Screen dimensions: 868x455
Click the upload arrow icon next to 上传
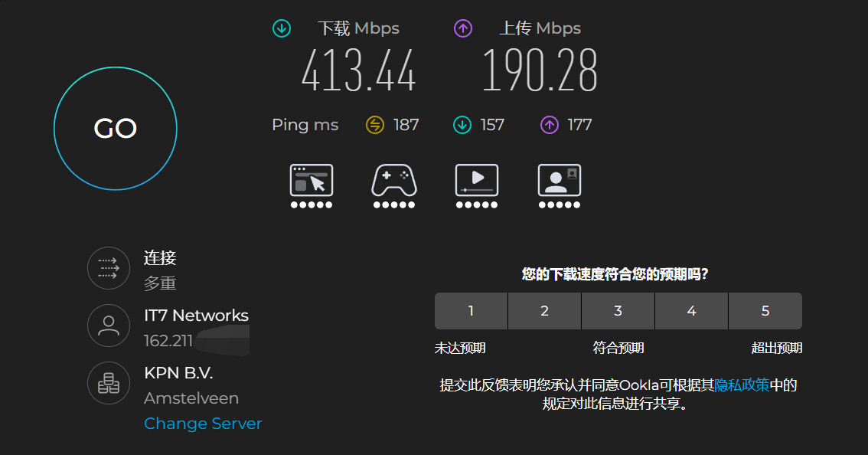point(463,28)
